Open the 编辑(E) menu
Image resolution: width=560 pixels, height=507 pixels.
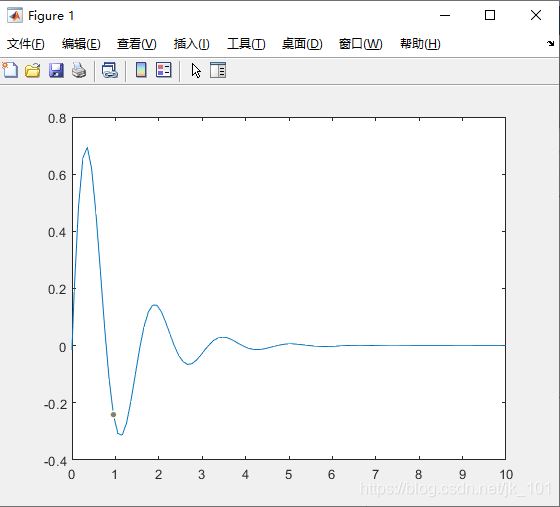coord(81,44)
